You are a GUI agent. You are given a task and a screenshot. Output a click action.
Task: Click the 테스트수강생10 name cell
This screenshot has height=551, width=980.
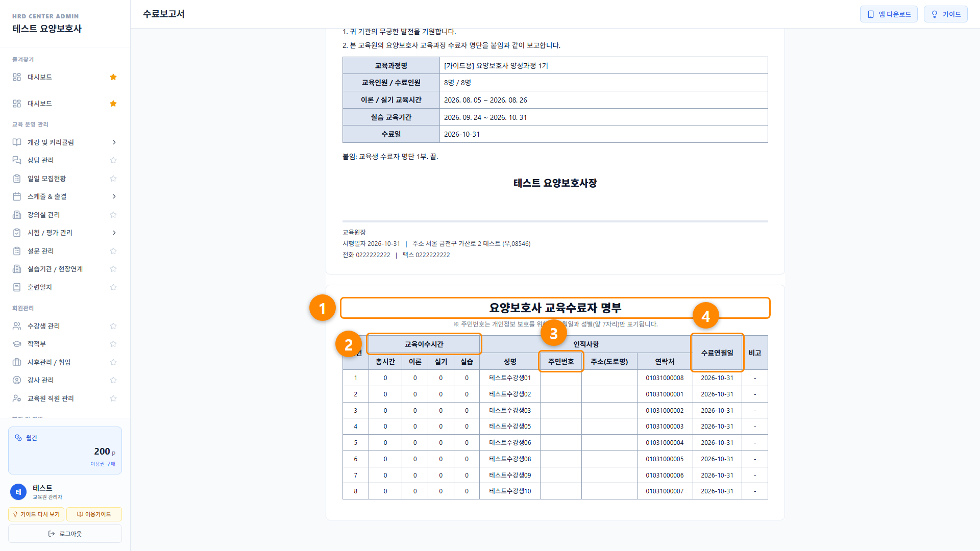510,491
